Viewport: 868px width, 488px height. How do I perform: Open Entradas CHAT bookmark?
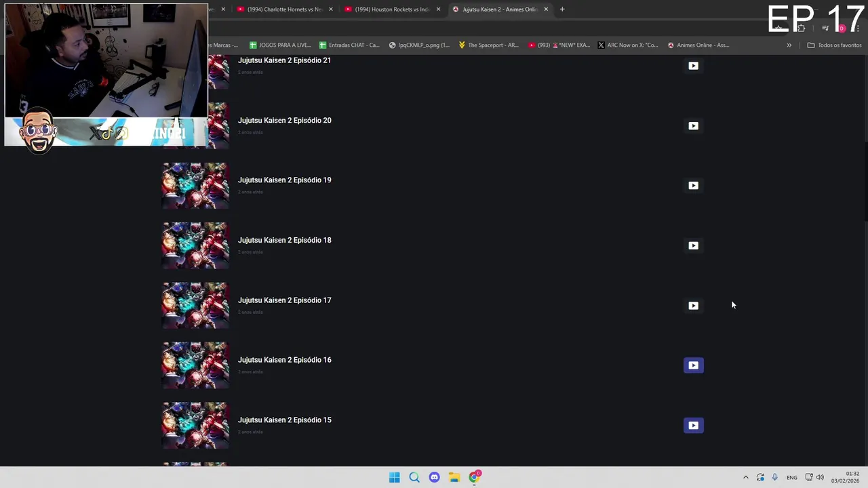pyautogui.click(x=349, y=45)
